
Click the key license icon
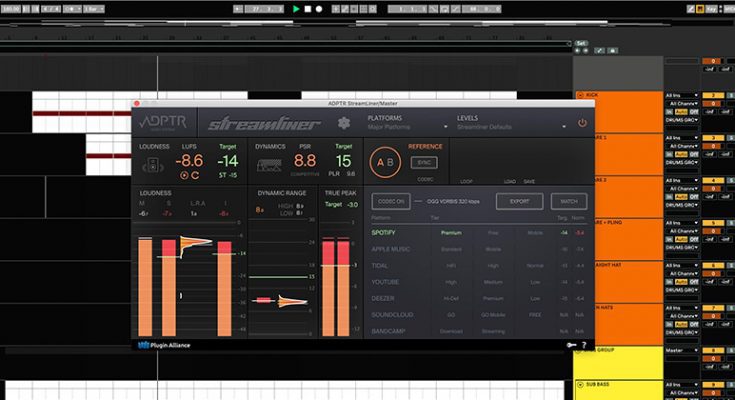(x=569, y=346)
